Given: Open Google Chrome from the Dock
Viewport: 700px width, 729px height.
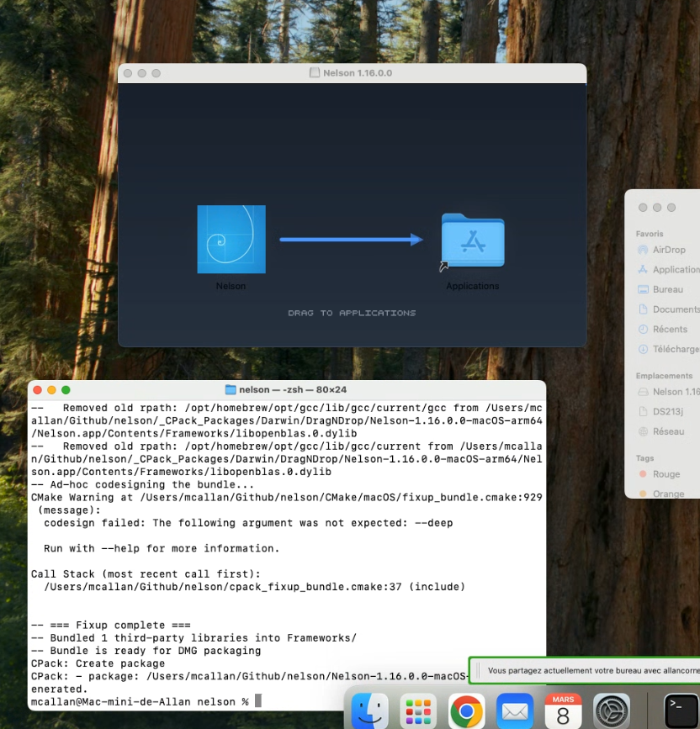Looking at the screenshot, I should [x=466, y=711].
